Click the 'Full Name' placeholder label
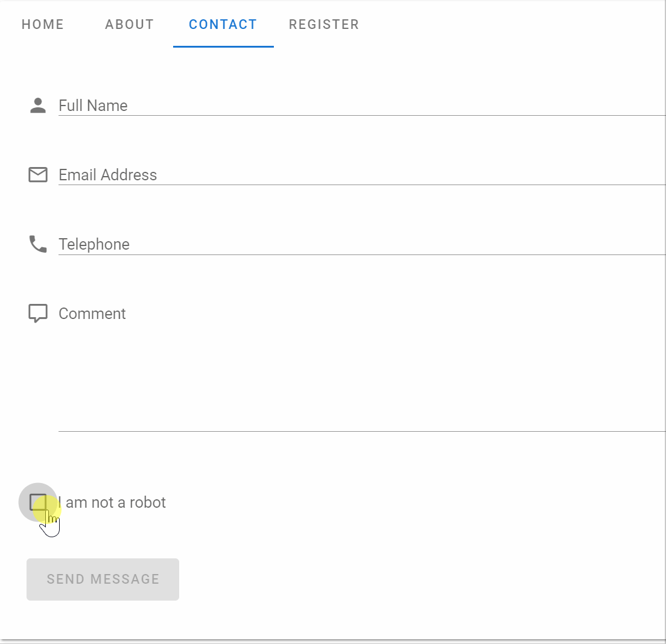 point(93,106)
